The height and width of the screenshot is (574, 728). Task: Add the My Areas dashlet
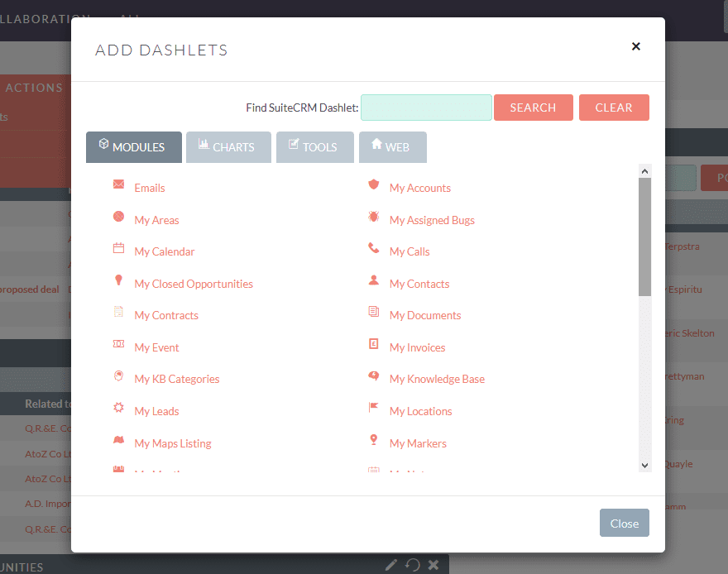(156, 220)
